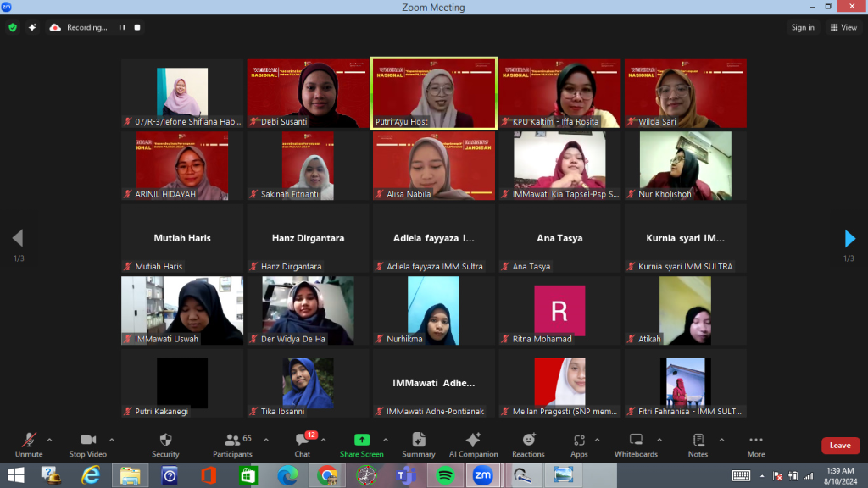Click the green encryption shield icon

13,27
